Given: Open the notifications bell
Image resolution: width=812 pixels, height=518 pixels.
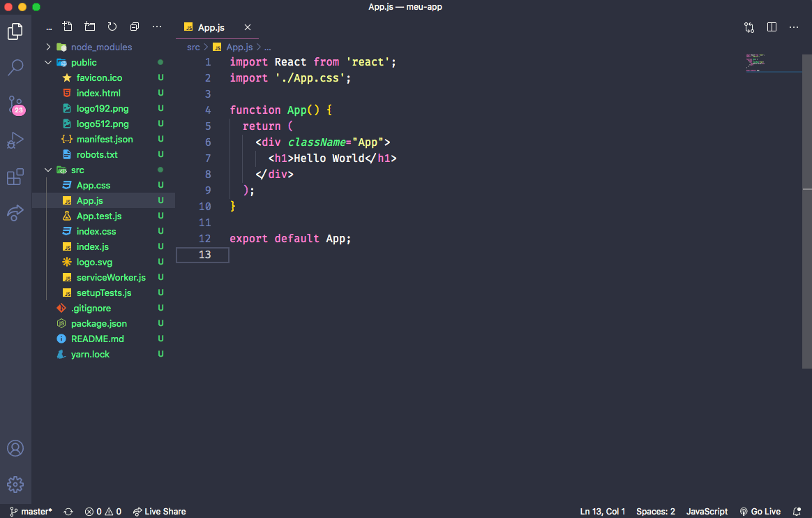Looking at the screenshot, I should (797, 511).
